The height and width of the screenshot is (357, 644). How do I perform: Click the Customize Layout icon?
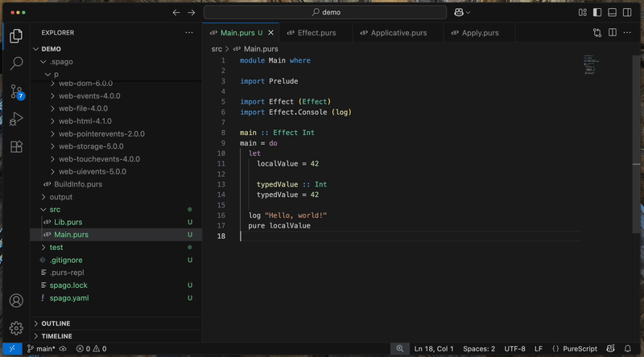(x=582, y=12)
